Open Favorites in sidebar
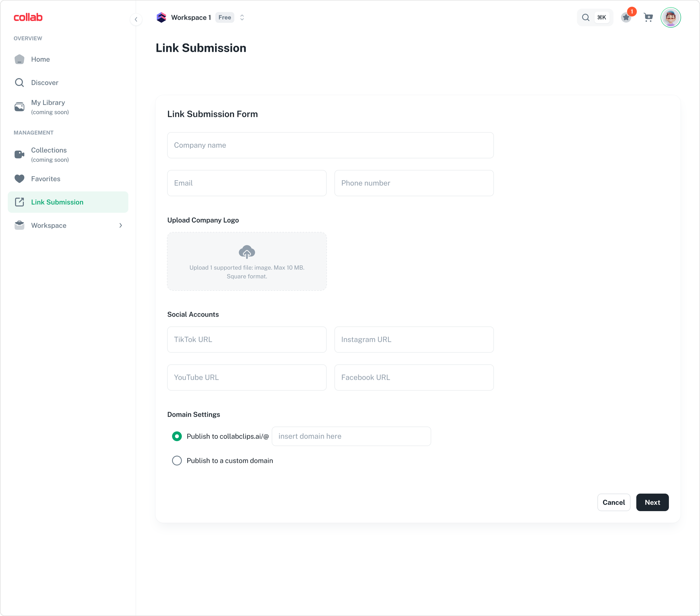700x616 pixels. pyautogui.click(x=46, y=179)
